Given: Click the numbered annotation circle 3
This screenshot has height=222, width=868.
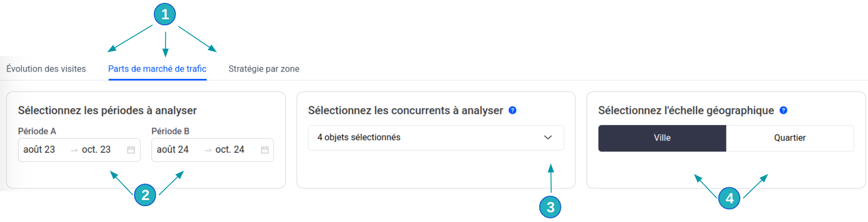Looking at the screenshot, I should 550,207.
